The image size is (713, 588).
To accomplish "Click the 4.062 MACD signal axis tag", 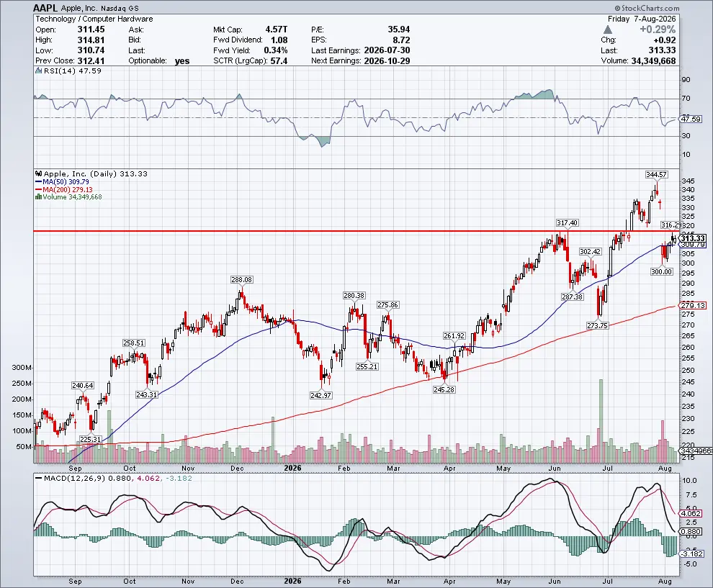I will 691,513.
